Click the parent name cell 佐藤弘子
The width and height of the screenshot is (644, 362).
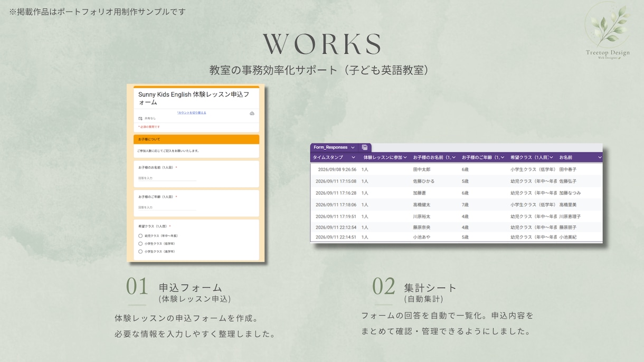[568, 181]
